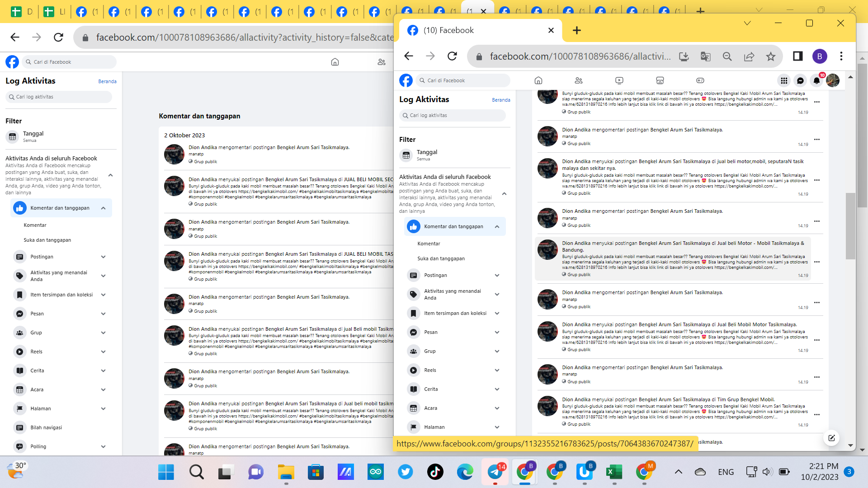Expand Pesan section in front window
Viewport: 868px width, 488px height.
(497, 332)
